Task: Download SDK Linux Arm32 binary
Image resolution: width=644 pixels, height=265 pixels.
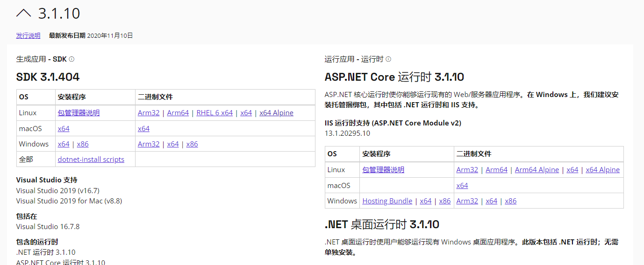Action: (149, 113)
